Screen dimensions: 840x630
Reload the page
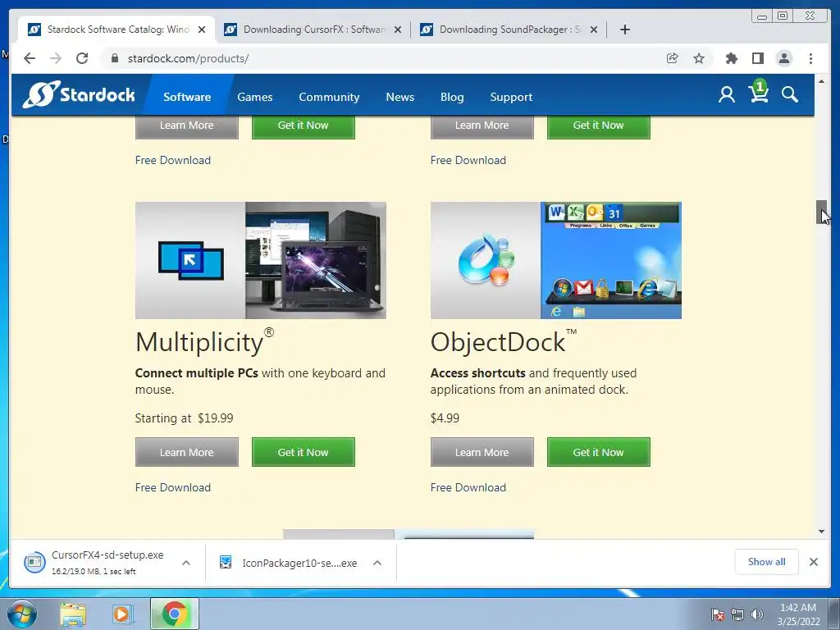[x=82, y=58]
